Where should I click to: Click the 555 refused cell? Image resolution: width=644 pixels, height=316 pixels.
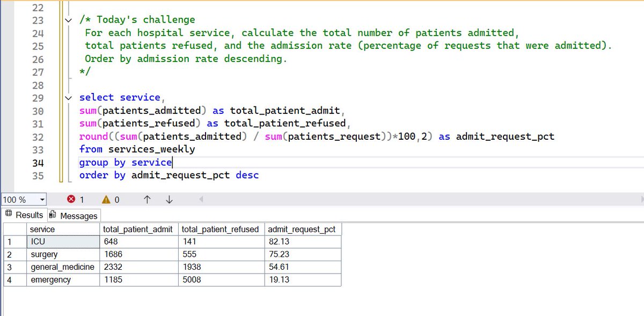[222, 255]
